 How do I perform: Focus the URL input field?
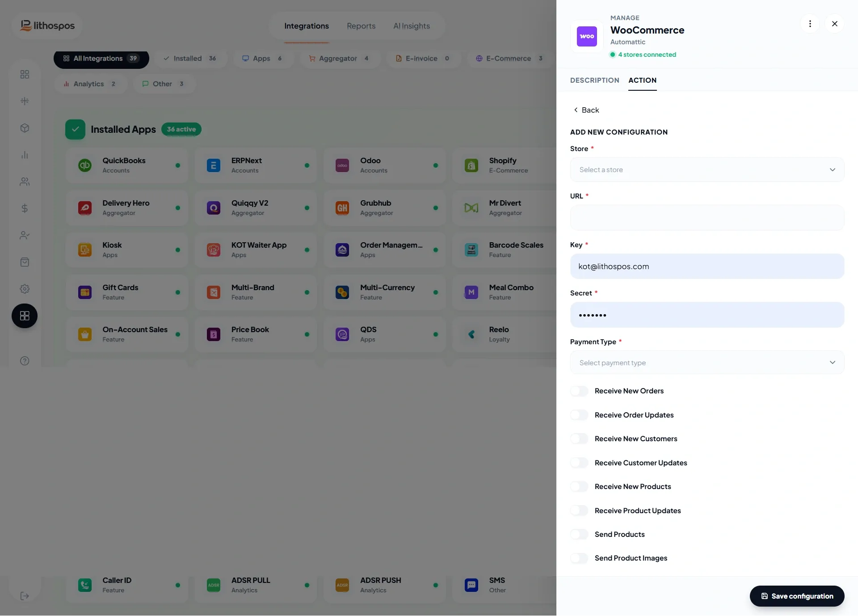[x=707, y=218]
